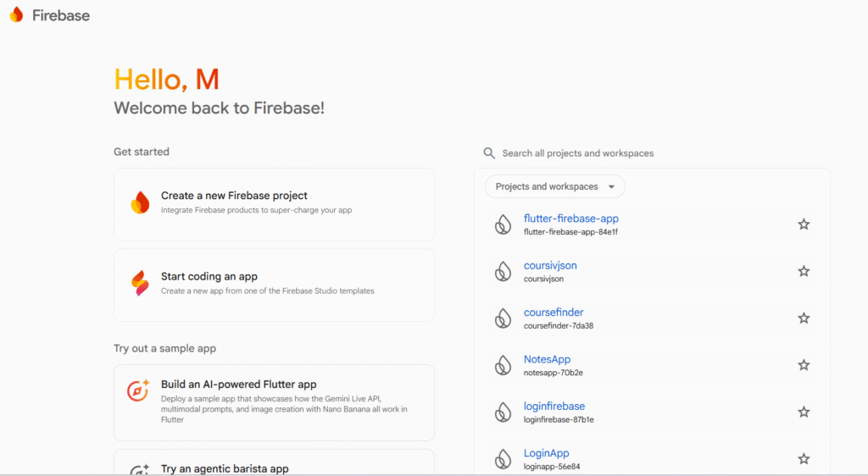Open the coursivjson project link
This screenshot has width=868, height=476.
550,266
